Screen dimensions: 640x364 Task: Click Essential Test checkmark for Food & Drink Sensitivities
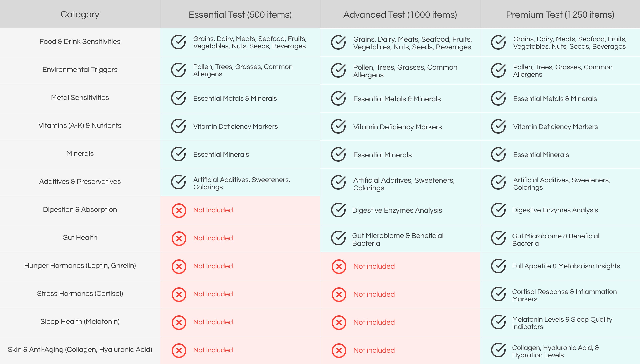tap(178, 42)
